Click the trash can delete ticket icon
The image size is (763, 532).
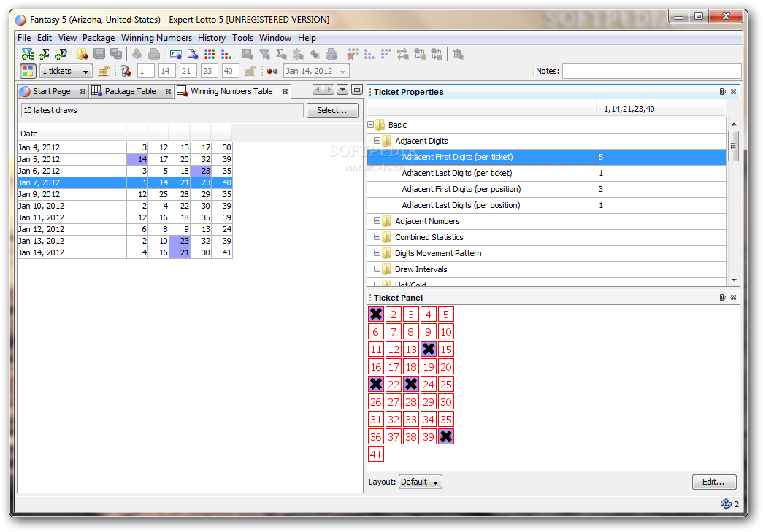click(458, 54)
